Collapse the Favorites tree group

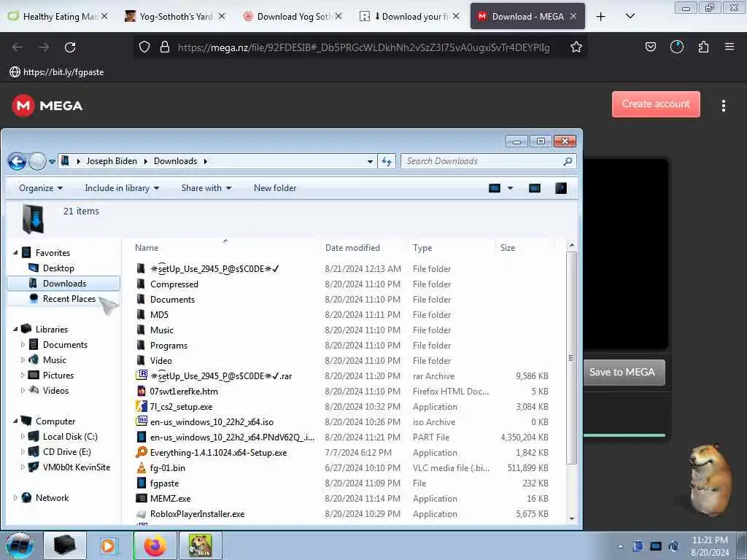pyautogui.click(x=15, y=253)
